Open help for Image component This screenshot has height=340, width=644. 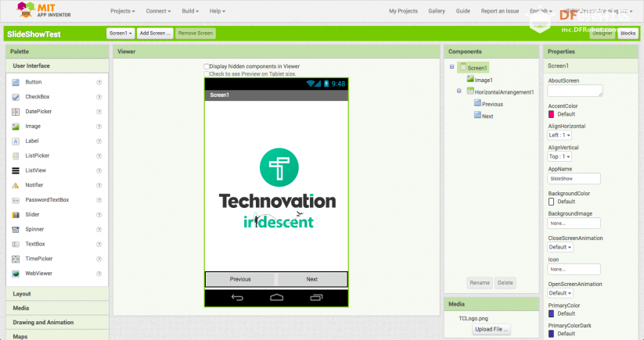click(x=99, y=127)
